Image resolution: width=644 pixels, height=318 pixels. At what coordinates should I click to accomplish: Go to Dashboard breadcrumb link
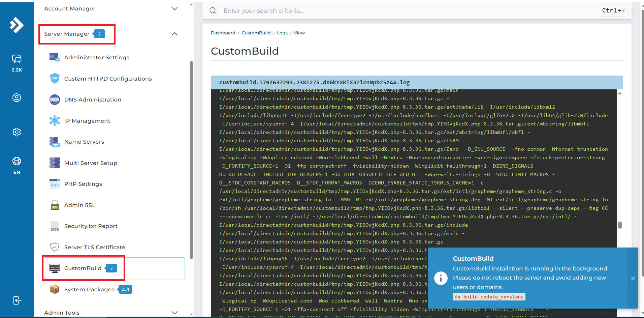click(223, 33)
